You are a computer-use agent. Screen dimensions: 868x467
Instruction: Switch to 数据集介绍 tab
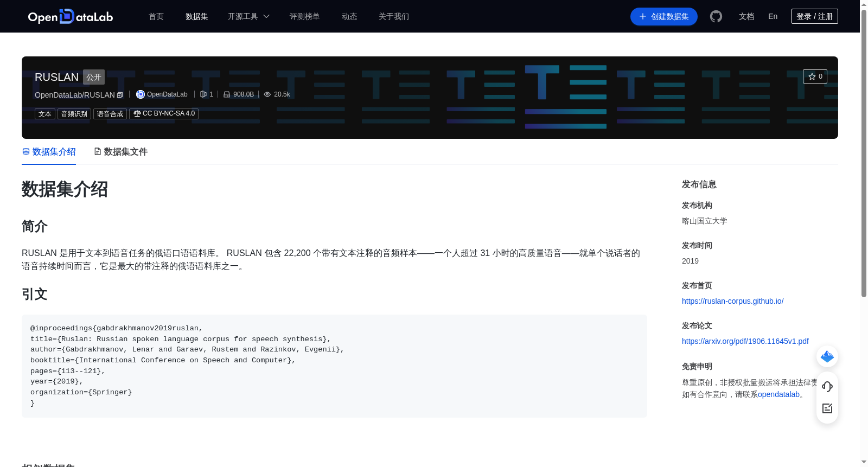pyautogui.click(x=49, y=152)
